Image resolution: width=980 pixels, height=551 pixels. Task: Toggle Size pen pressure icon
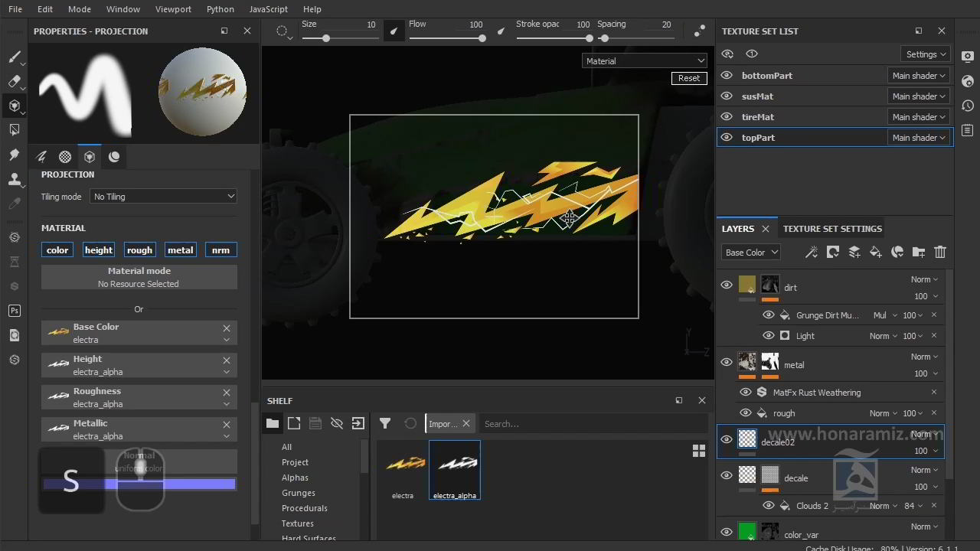[x=394, y=31]
